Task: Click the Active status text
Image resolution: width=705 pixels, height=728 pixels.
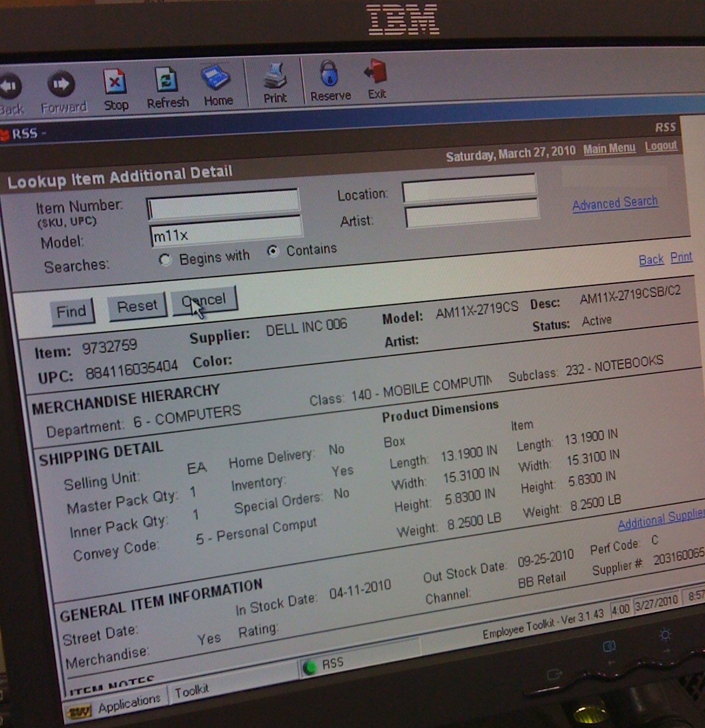Action: [x=596, y=321]
